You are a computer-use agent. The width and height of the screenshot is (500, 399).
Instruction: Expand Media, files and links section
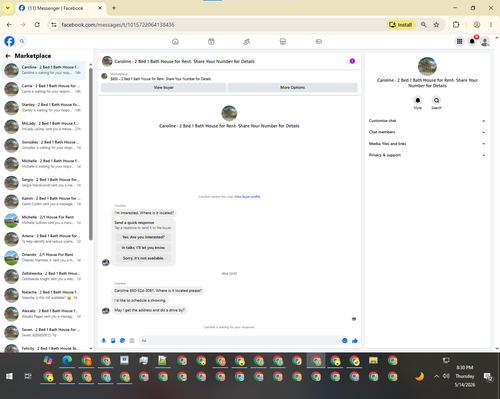tap(427, 144)
